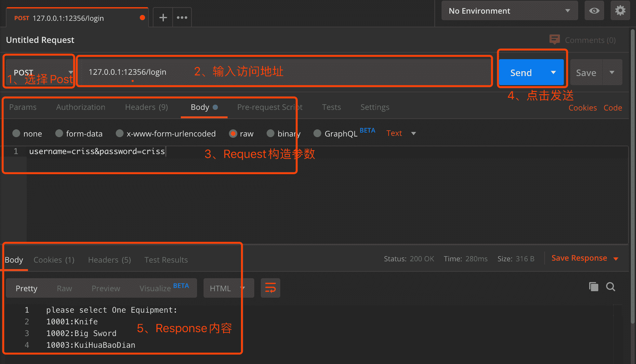Viewport: 636px width, 364px height.
Task: Switch to the Headers (9) request tab
Action: (x=146, y=107)
